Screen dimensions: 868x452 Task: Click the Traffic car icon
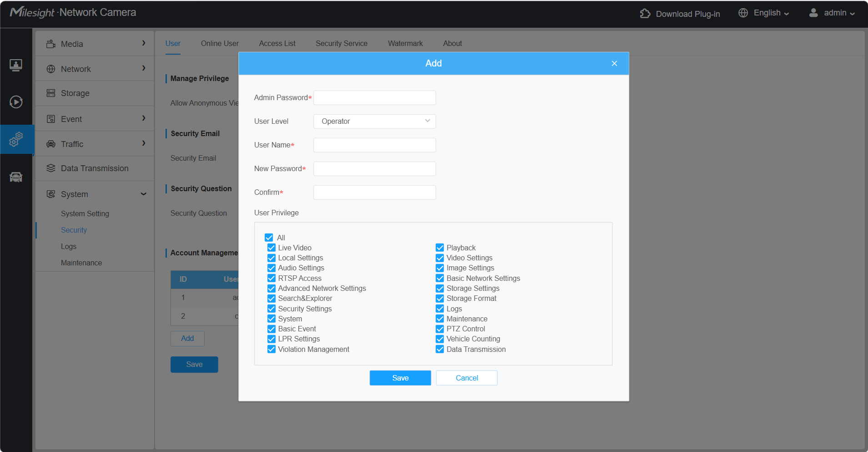(51, 144)
